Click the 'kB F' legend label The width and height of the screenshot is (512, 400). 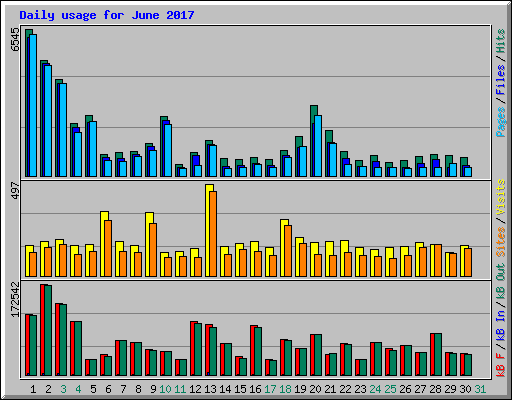501,365
